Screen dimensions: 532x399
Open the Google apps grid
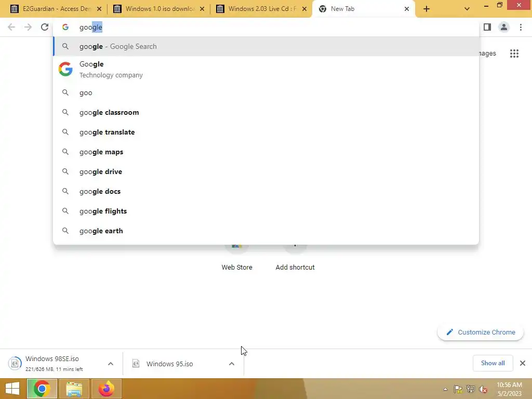pos(514,54)
